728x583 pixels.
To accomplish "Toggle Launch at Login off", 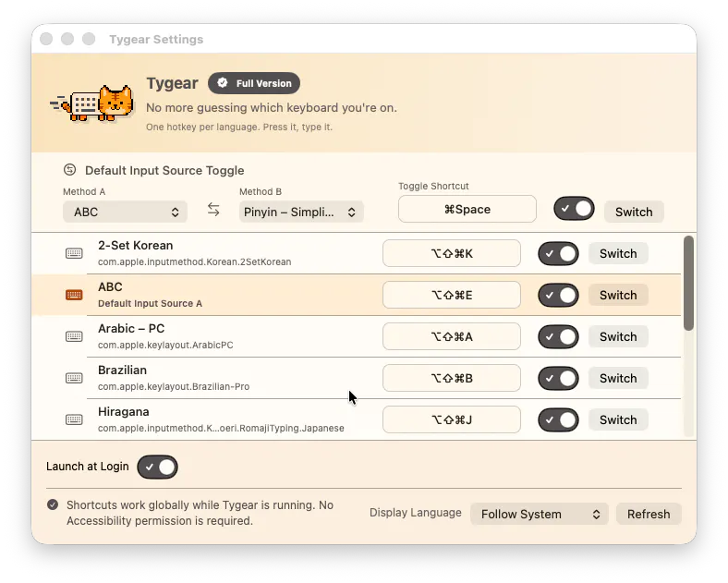I will click(x=157, y=467).
